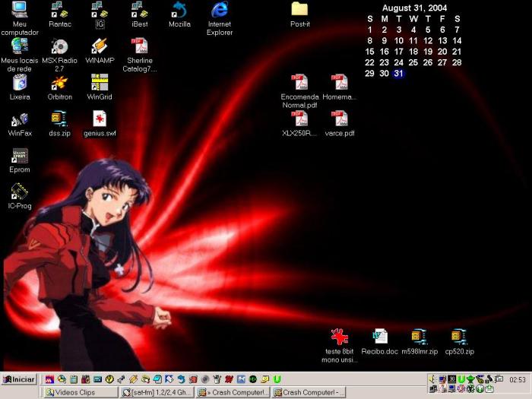Select day 15 in the desktop calendar

click(x=369, y=52)
